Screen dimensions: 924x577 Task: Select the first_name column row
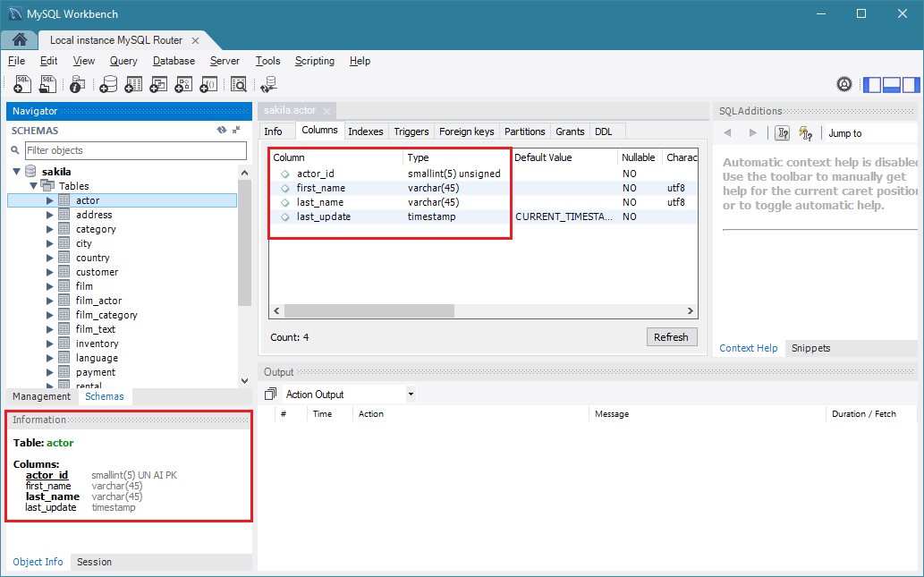pyautogui.click(x=483, y=188)
